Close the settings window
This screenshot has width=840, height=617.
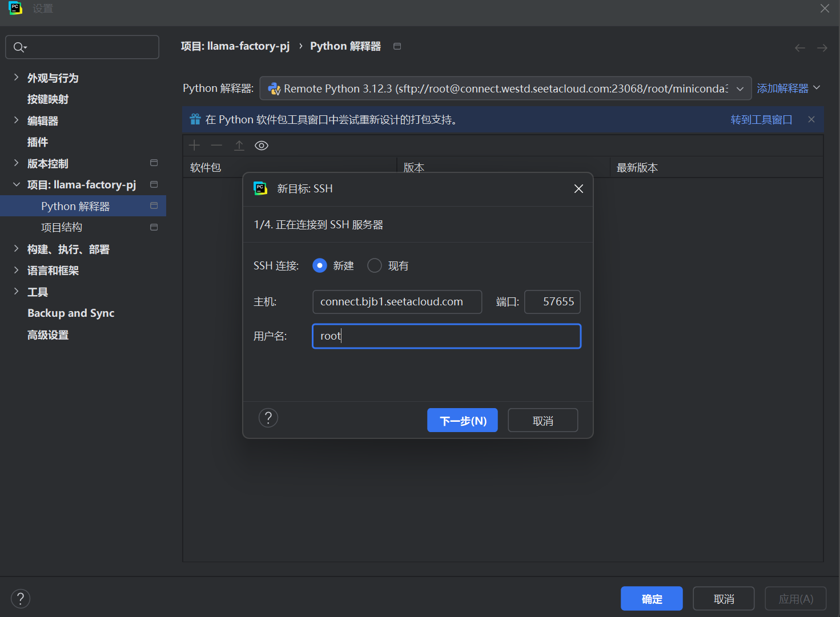point(825,8)
